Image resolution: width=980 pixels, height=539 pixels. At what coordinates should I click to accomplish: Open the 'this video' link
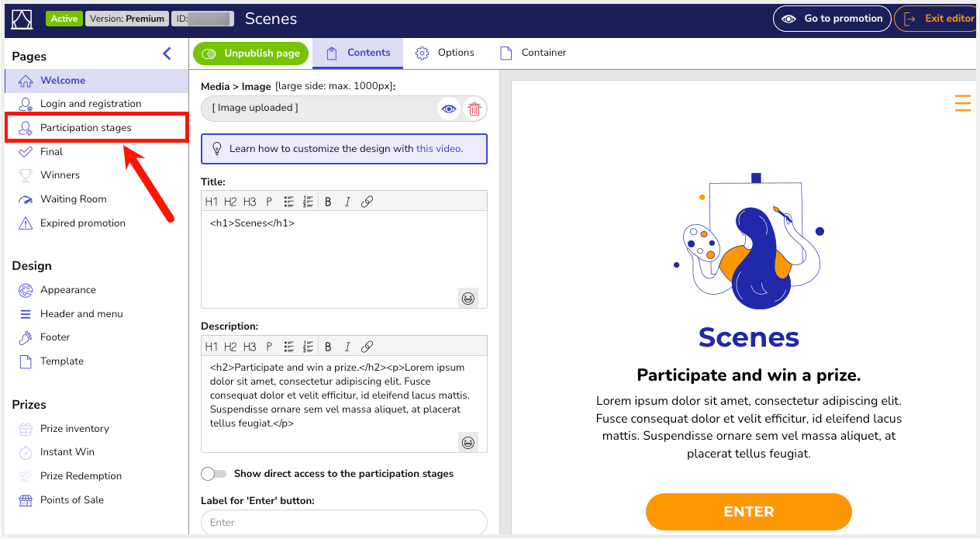pyautogui.click(x=439, y=149)
